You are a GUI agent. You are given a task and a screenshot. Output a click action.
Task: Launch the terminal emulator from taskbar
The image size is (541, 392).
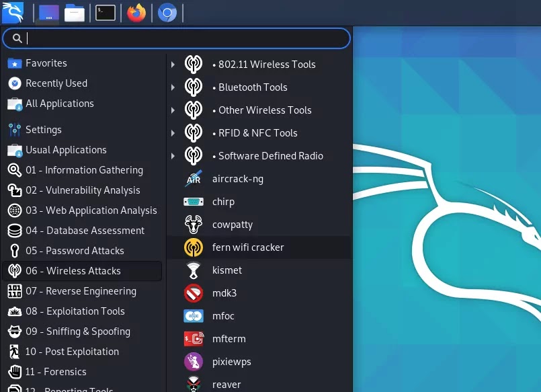106,13
